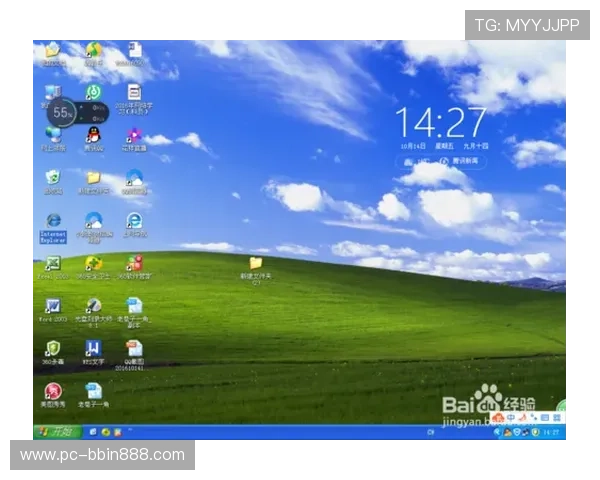600x480 pixels.
Task: Open the QQ penguin desktop icon
Action: click(93, 134)
